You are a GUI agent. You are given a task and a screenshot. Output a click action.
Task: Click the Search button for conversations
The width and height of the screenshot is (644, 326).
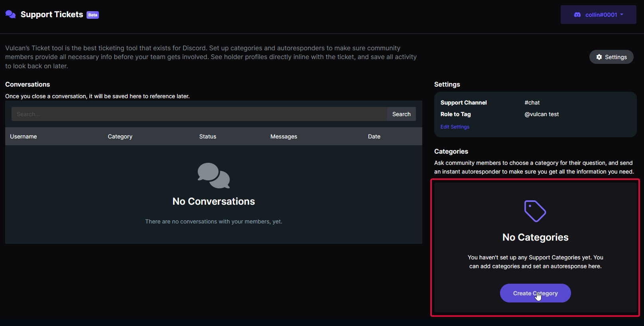point(401,114)
